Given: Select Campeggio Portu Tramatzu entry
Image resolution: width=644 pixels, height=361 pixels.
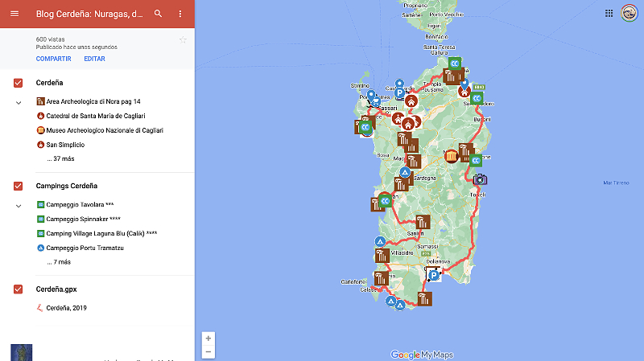Looking at the screenshot, I should pyautogui.click(x=85, y=248).
